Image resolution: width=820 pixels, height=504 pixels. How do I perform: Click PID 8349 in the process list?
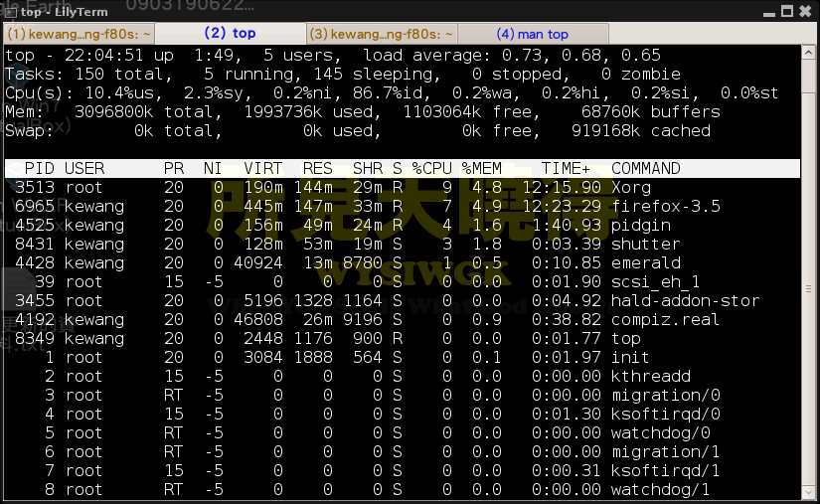35,338
